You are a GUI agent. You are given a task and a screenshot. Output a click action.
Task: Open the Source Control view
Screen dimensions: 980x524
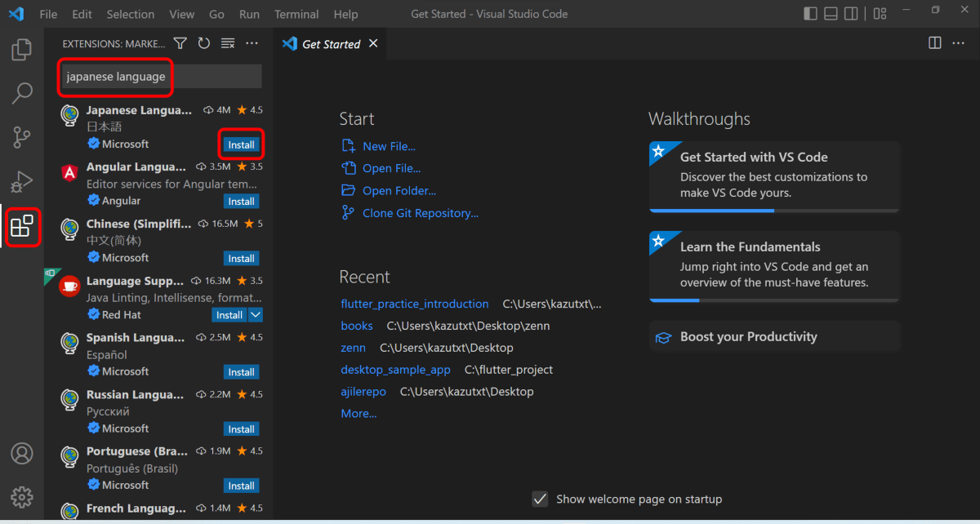(22, 137)
